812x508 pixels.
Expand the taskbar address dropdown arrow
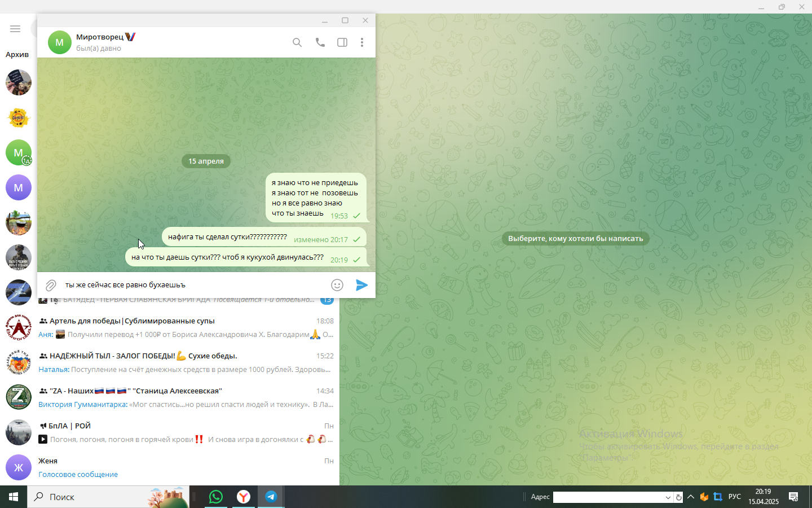pos(668,497)
